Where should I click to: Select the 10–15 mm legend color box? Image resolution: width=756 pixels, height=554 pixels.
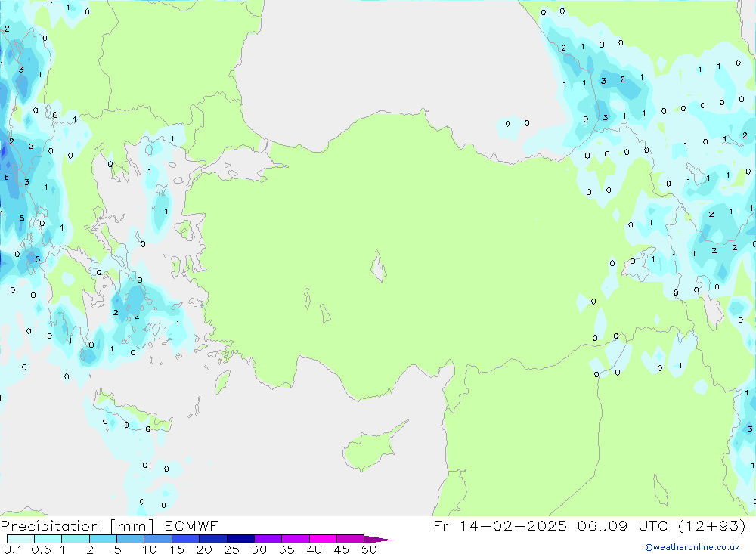[158, 539]
